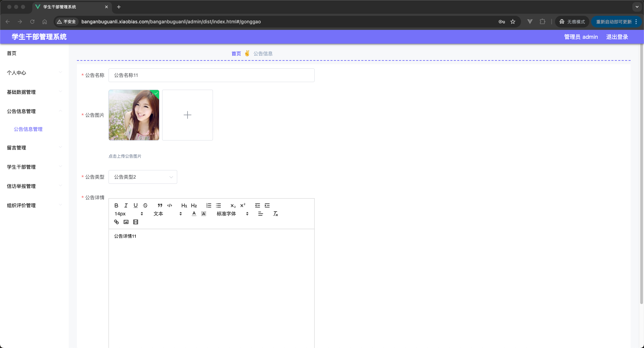The image size is (644, 348).
Task: Open the text background color picker
Action: 204,214
